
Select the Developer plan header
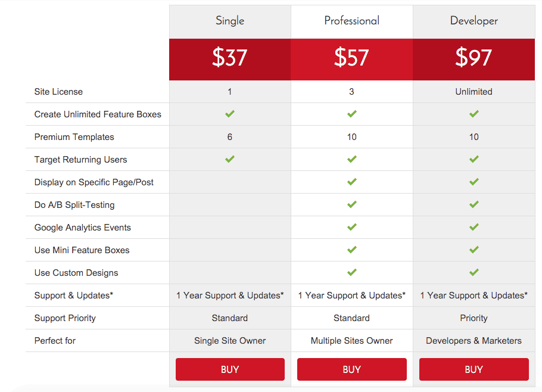(474, 21)
